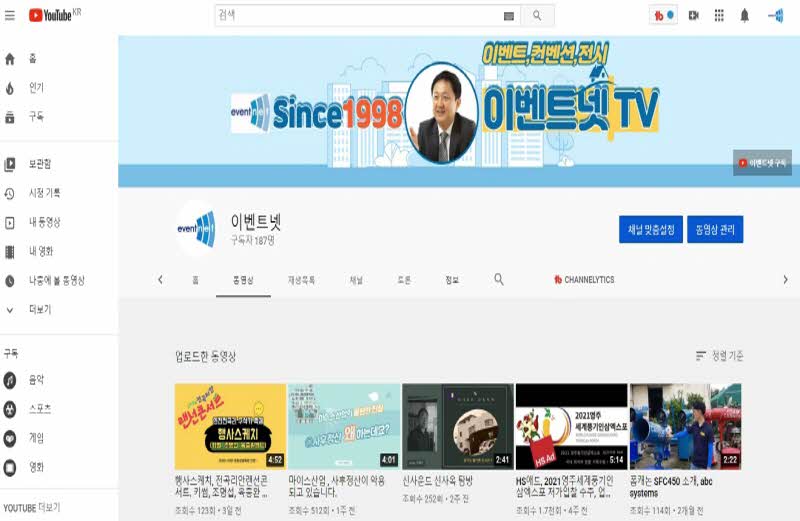
Task: Open 나중에 볼 동영상 (watch later)
Action: coord(56,281)
